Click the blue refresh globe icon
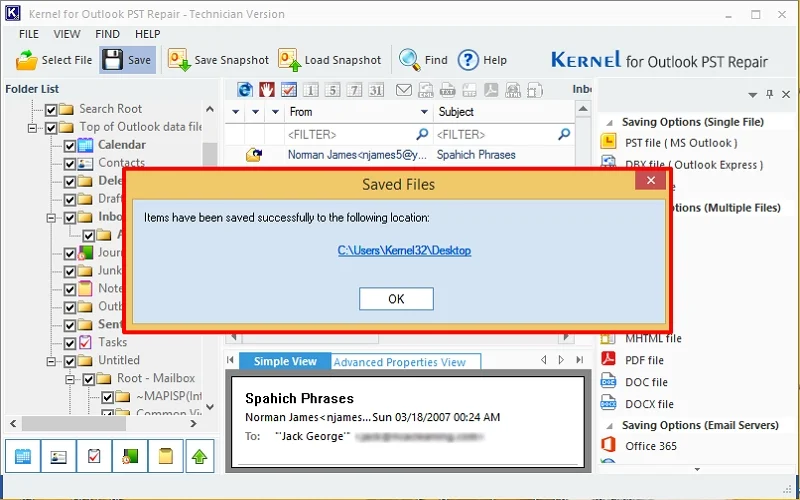Screen dimensions: 800x500 click(245, 90)
